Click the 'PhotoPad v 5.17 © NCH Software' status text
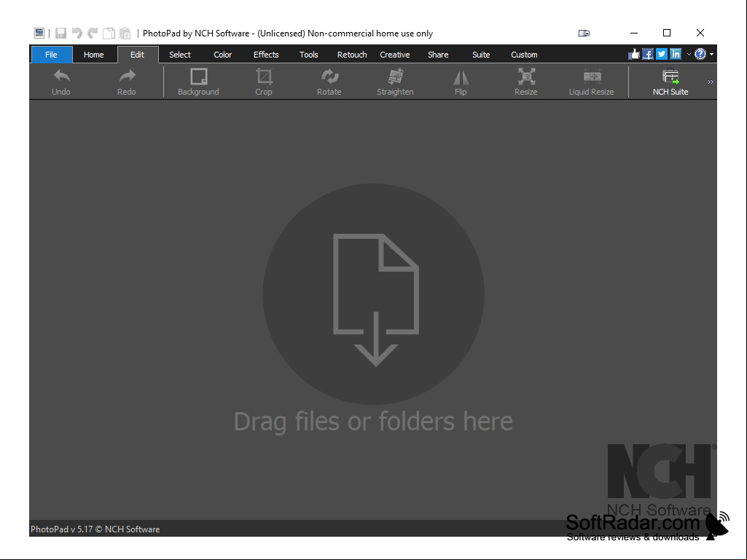The width and height of the screenshot is (747, 560). click(x=95, y=529)
